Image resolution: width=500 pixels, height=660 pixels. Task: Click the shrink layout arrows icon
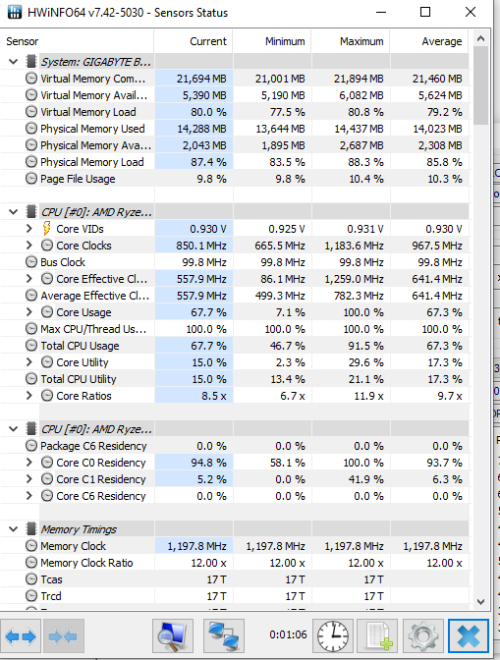click(63, 636)
